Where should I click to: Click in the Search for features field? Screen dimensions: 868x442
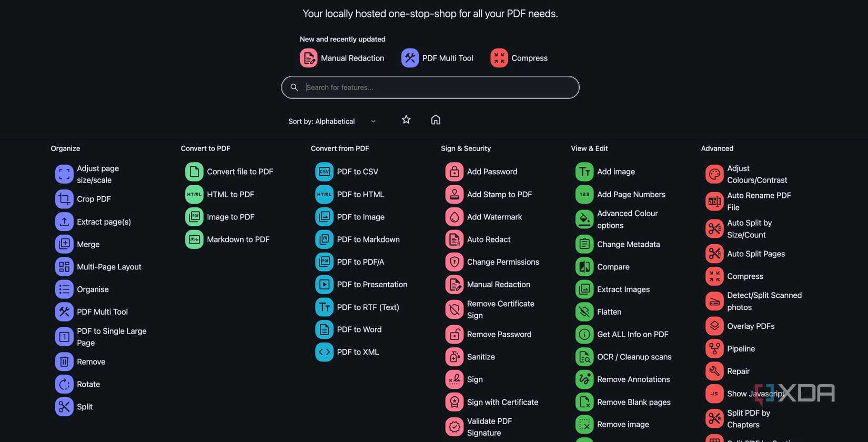tap(437, 87)
